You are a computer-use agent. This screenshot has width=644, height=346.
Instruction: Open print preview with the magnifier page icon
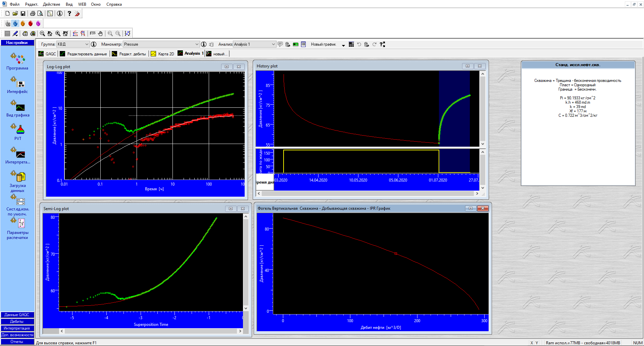(40, 13)
